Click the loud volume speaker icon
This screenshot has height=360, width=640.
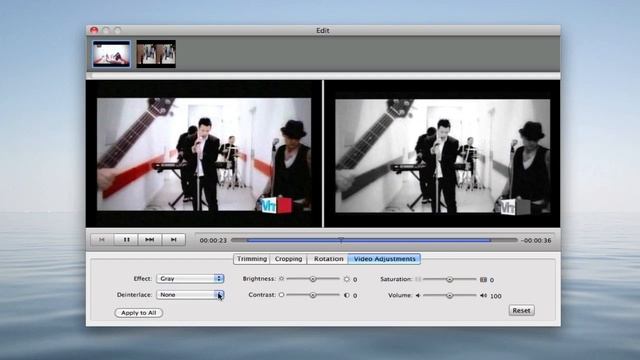tap(483, 295)
